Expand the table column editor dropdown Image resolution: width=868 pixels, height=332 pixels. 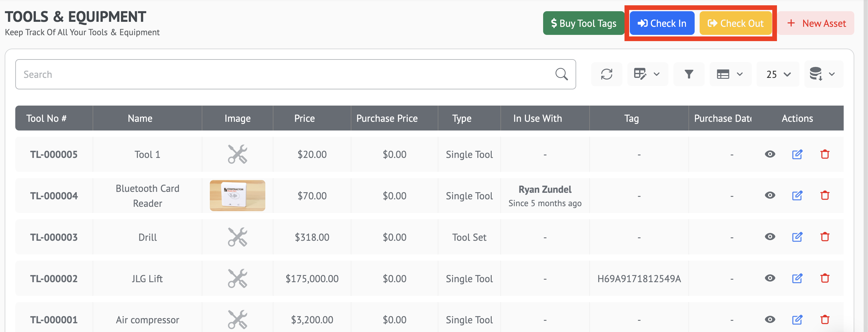[647, 74]
